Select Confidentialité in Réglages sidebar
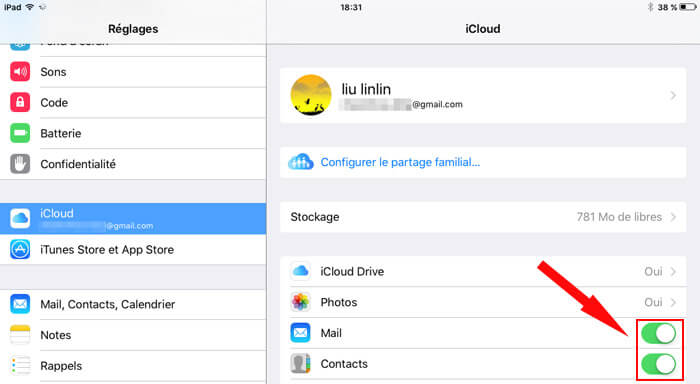The width and height of the screenshot is (700, 384). 133,164
